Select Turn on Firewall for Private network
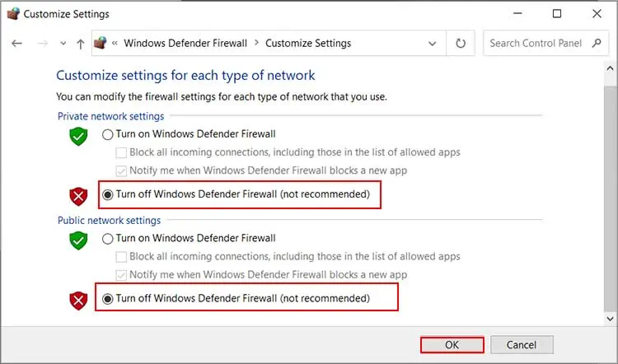This screenshot has height=364, width=618. point(108,133)
